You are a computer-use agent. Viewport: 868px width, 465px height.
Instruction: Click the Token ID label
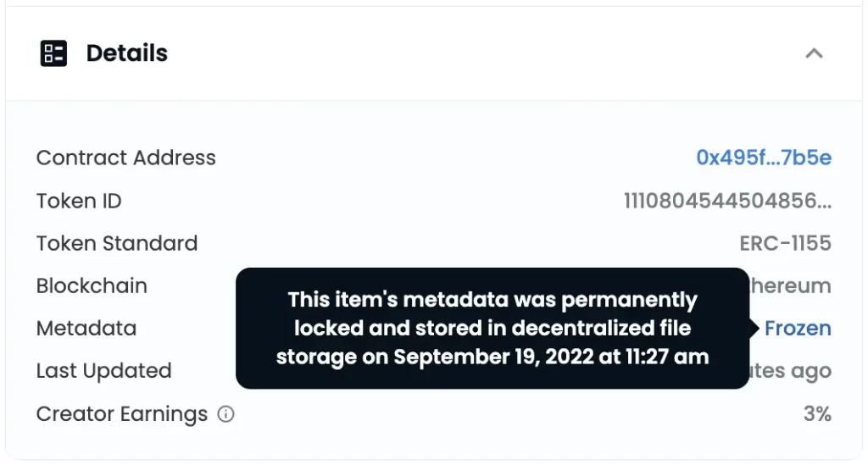[x=79, y=201]
